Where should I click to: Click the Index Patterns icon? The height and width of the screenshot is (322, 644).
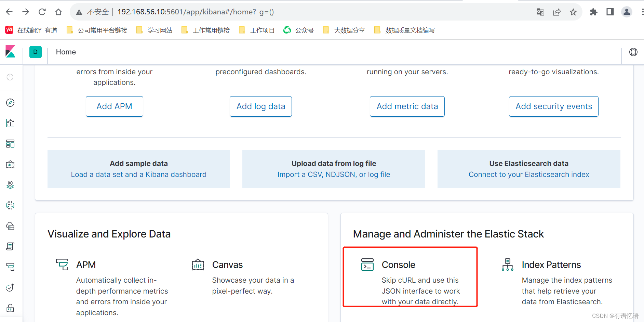click(508, 265)
